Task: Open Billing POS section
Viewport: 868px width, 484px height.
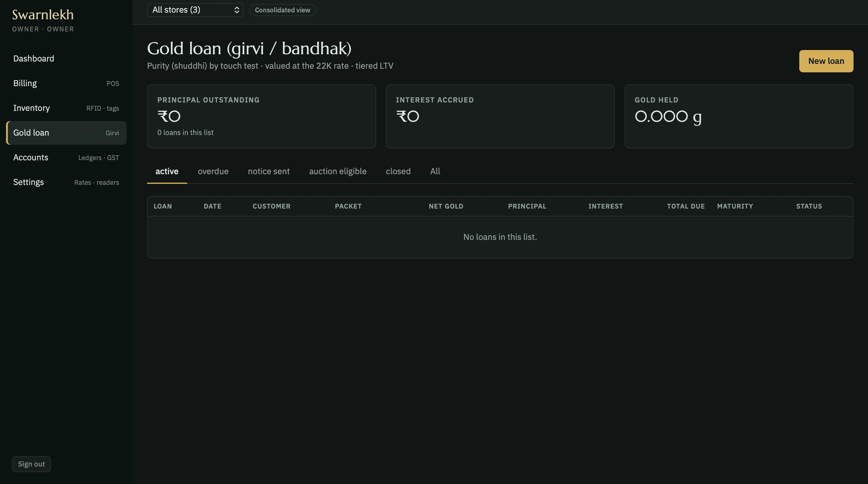Action: click(66, 83)
